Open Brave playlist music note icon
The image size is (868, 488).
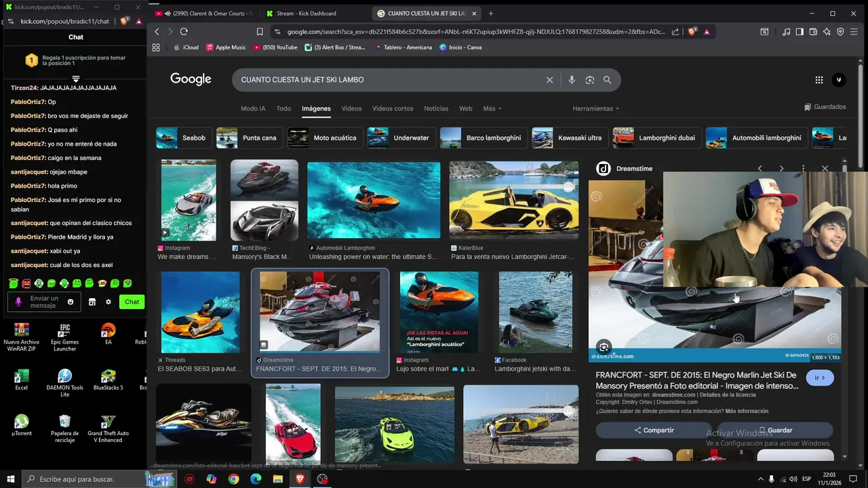786,31
